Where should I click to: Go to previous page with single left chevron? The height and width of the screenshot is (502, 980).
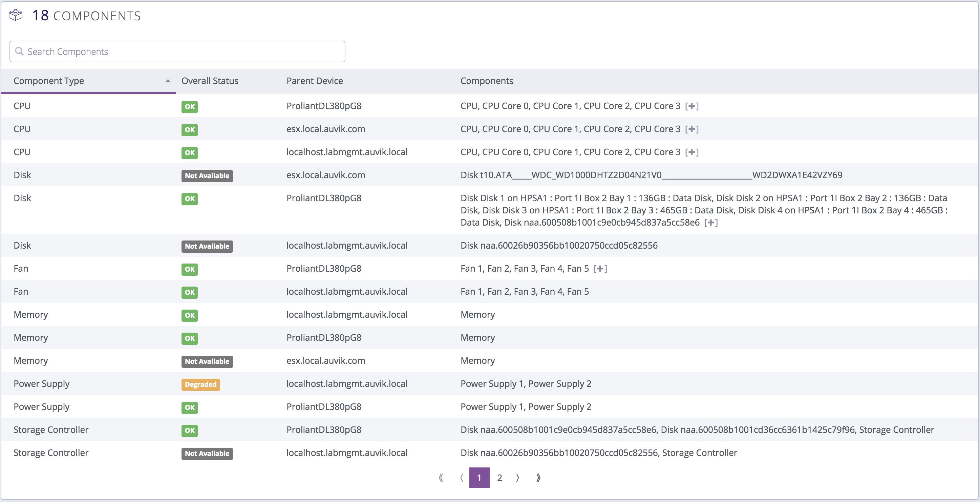click(461, 478)
